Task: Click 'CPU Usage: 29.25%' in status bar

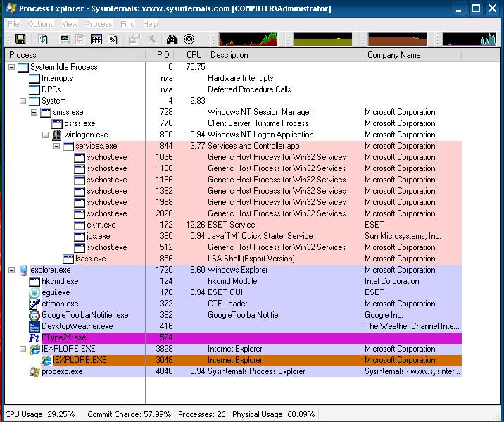Action: click(x=40, y=414)
